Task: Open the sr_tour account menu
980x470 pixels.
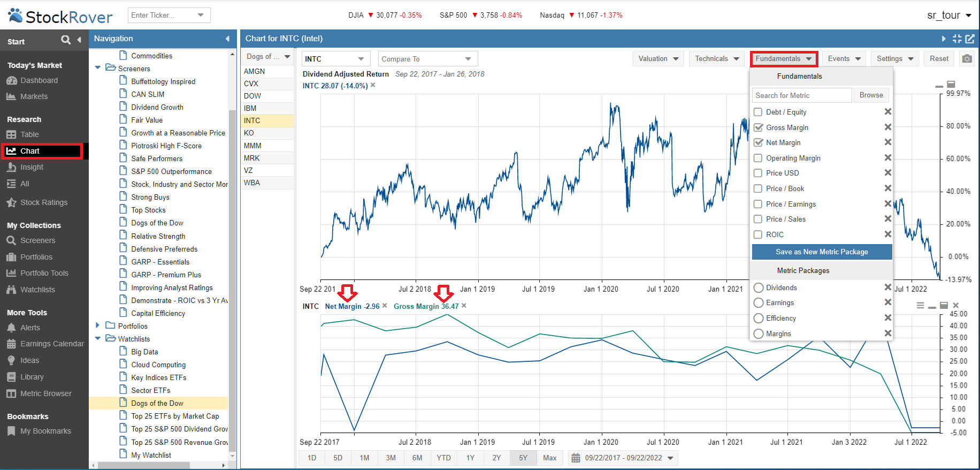Action: tap(949, 15)
